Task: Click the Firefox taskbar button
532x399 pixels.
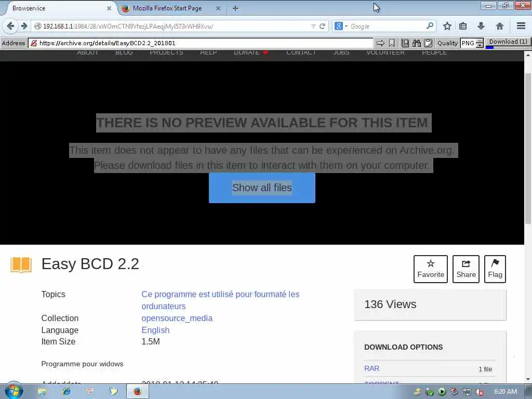Action: (137, 392)
